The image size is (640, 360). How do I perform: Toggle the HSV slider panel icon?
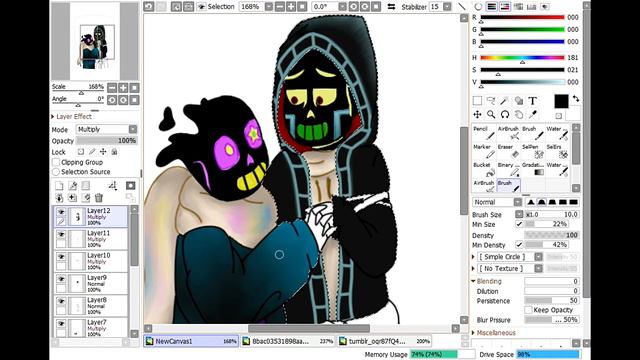pos(505,7)
